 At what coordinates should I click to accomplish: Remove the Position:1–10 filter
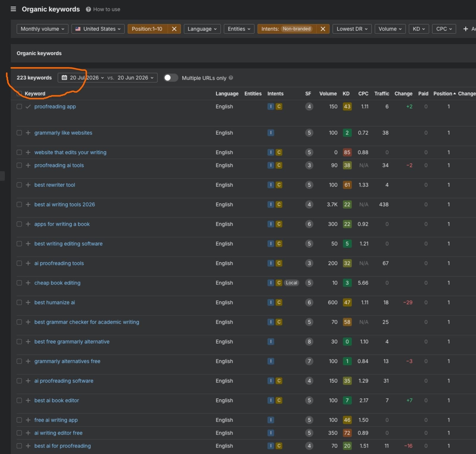pos(174,29)
